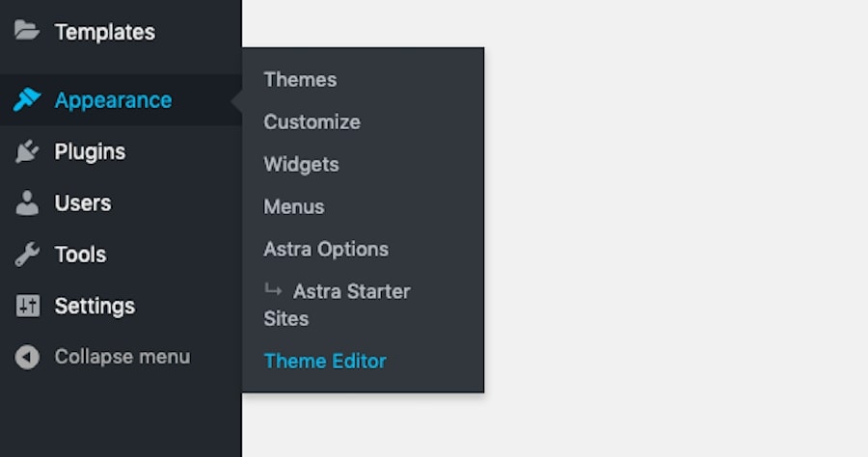
Task: Open the Templates menu item
Action: click(104, 32)
